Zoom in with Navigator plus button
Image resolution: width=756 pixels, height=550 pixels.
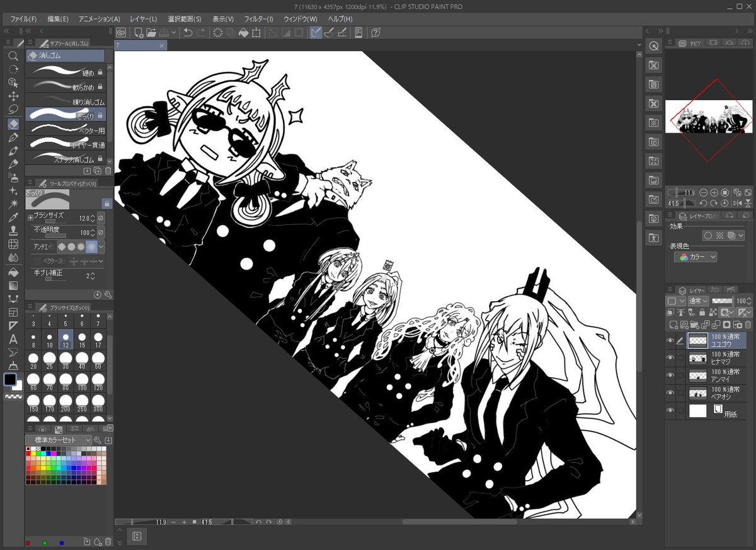coord(714,193)
